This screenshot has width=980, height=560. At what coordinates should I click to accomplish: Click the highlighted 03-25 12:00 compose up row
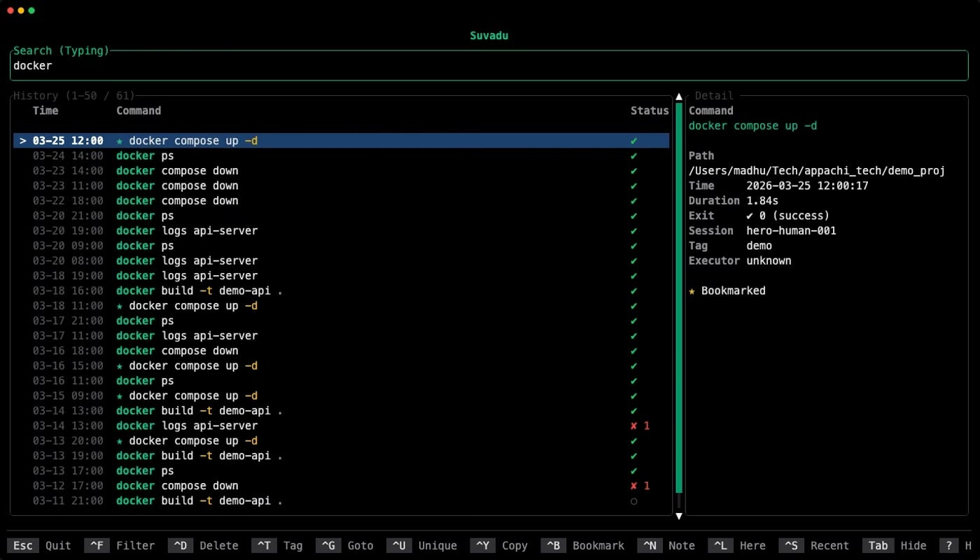pyautogui.click(x=342, y=141)
